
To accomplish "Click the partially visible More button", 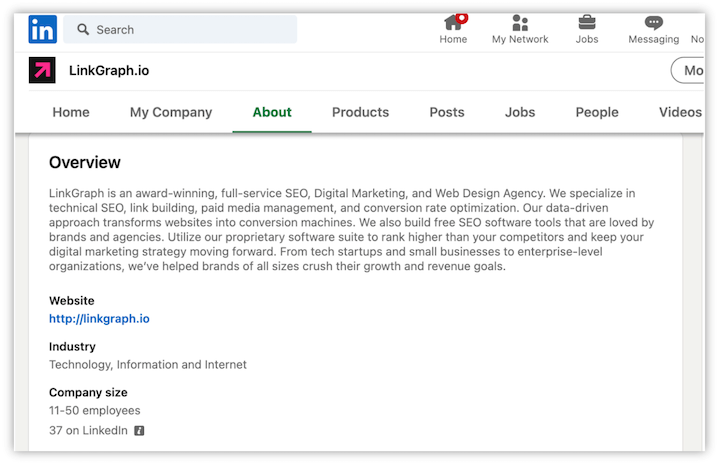I will 687,70.
